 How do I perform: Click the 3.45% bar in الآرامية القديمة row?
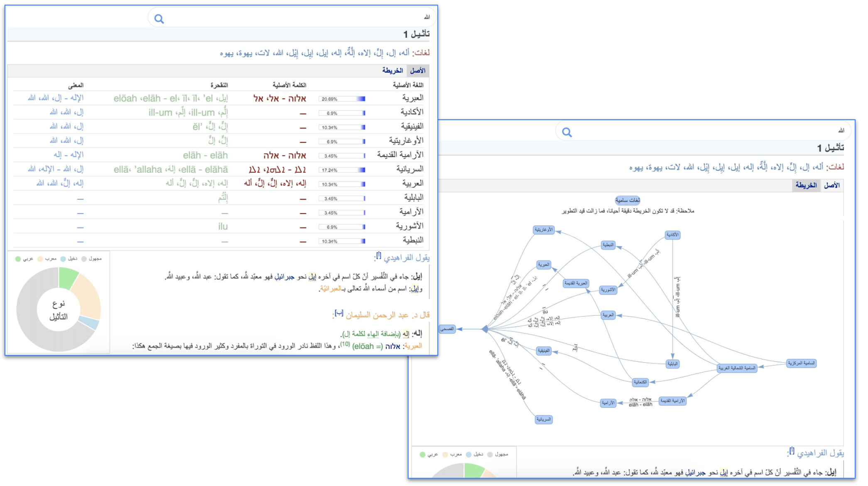click(342, 156)
